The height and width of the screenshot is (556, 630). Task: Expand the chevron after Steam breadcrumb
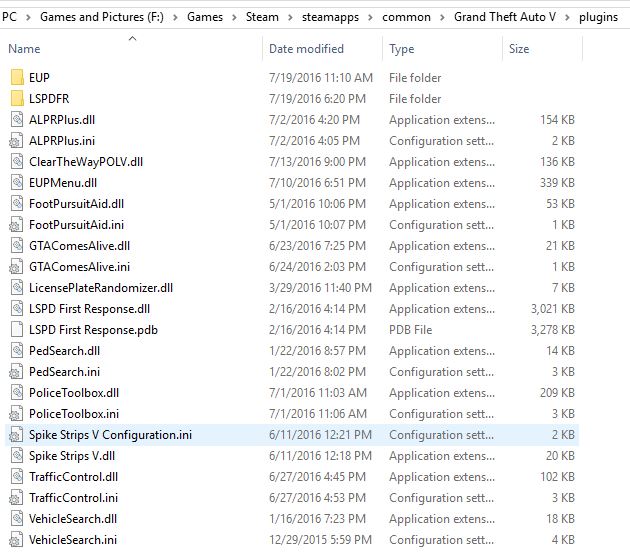tap(290, 17)
